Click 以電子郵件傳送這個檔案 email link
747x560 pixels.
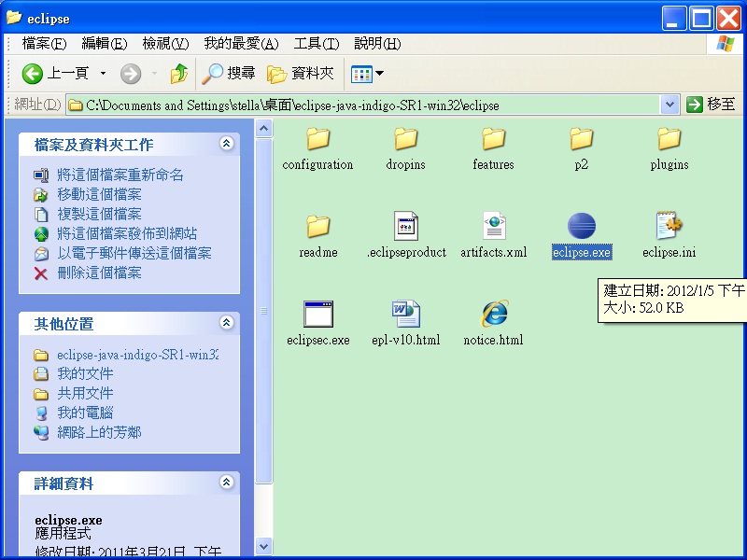(x=134, y=253)
